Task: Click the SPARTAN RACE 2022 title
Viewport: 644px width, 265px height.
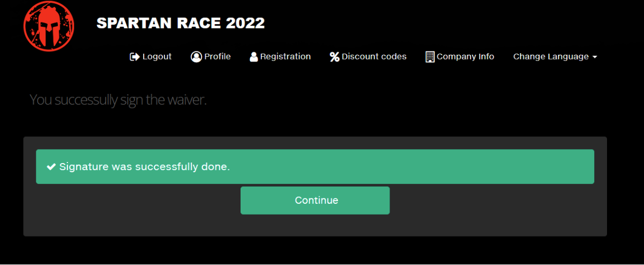Action: click(x=181, y=23)
